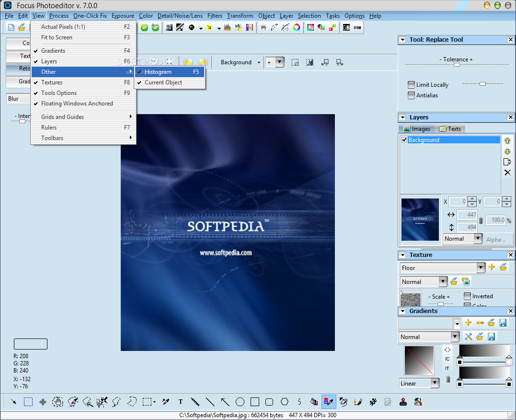This screenshot has height=420, width=516.
Task: Switch to the Images tab in Layers
Action: pyautogui.click(x=417, y=129)
